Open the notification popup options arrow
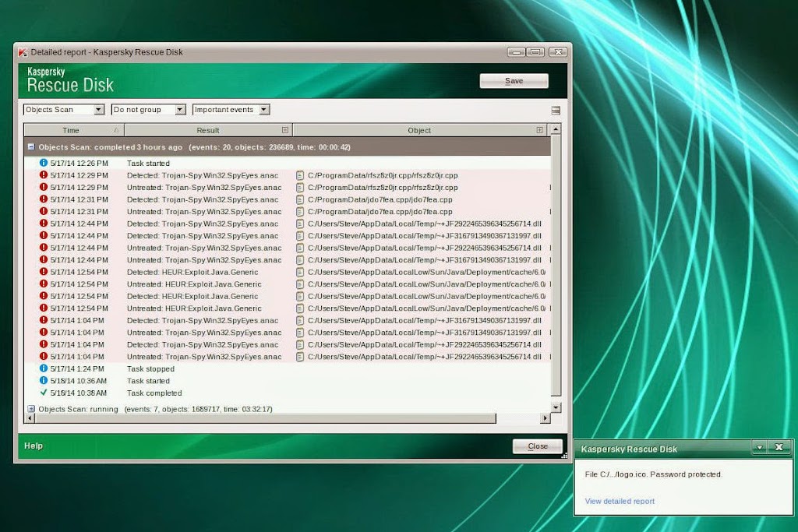The image size is (798, 532). pos(759,448)
